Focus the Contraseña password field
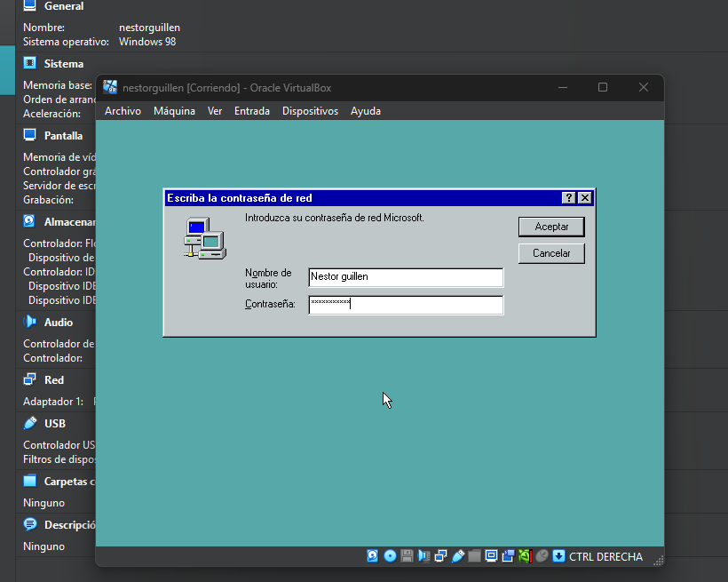Screen dimensions: 728x582 [x=406, y=305]
